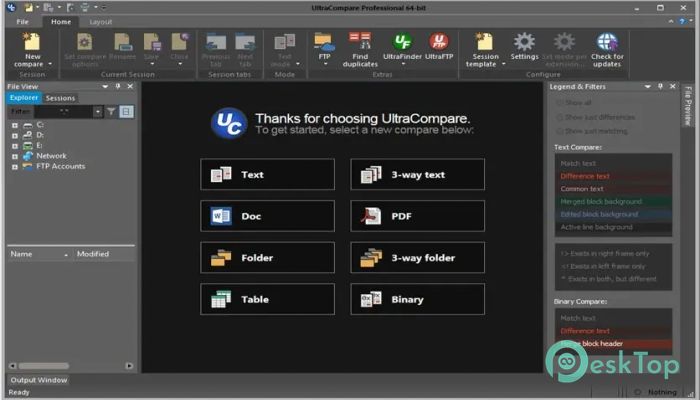Sort by the Name column header
Screen dimensions: 700x400
pos(39,254)
